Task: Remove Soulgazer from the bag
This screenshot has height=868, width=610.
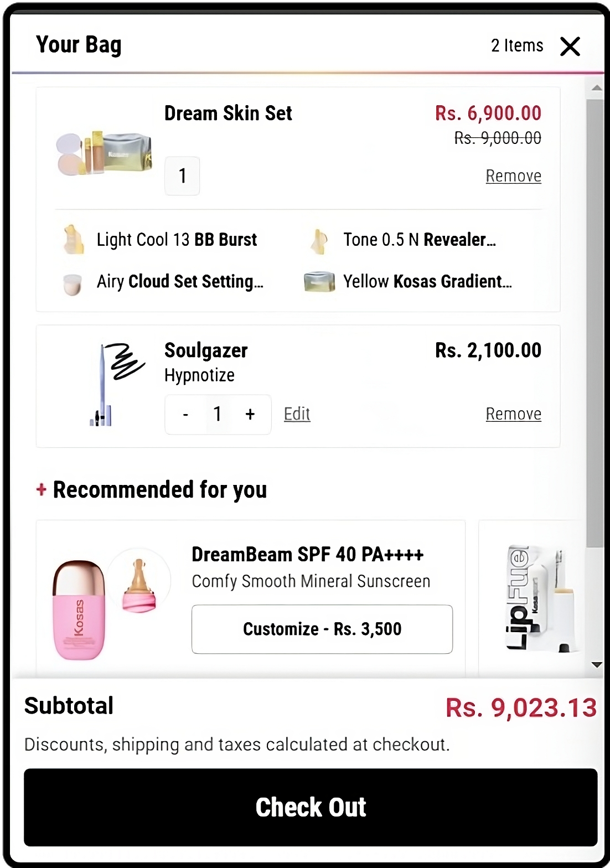Action: coord(513,414)
